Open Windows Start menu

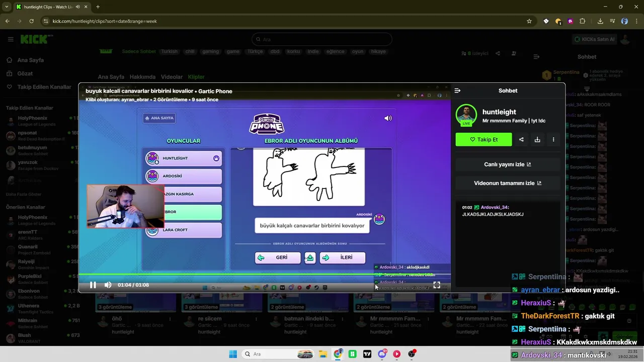click(x=233, y=354)
